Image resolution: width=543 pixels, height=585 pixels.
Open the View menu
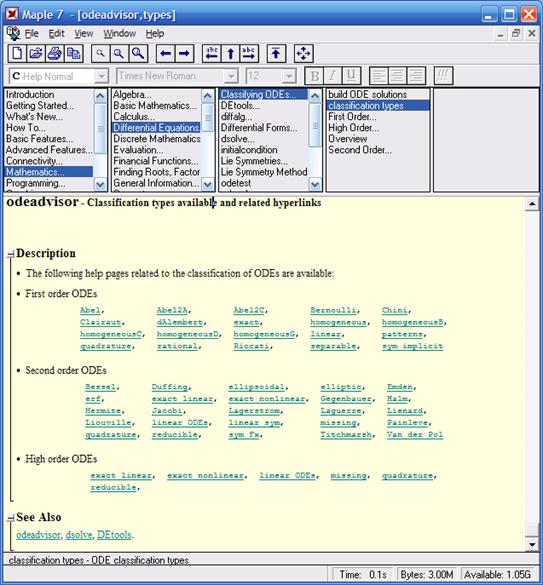[84, 34]
